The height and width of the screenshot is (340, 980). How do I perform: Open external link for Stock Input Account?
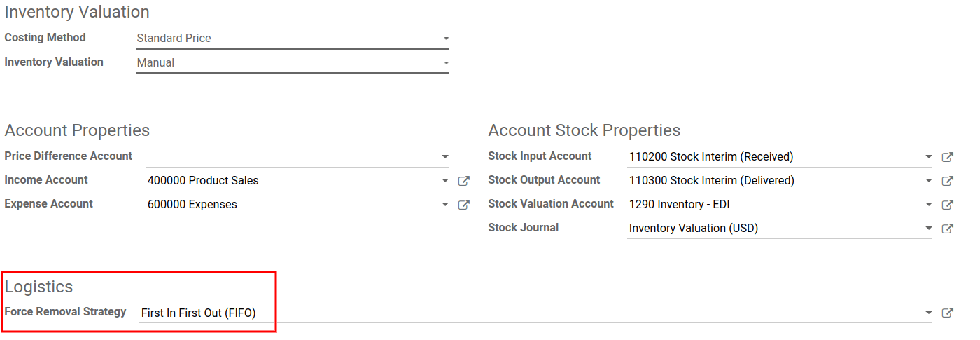point(947,157)
